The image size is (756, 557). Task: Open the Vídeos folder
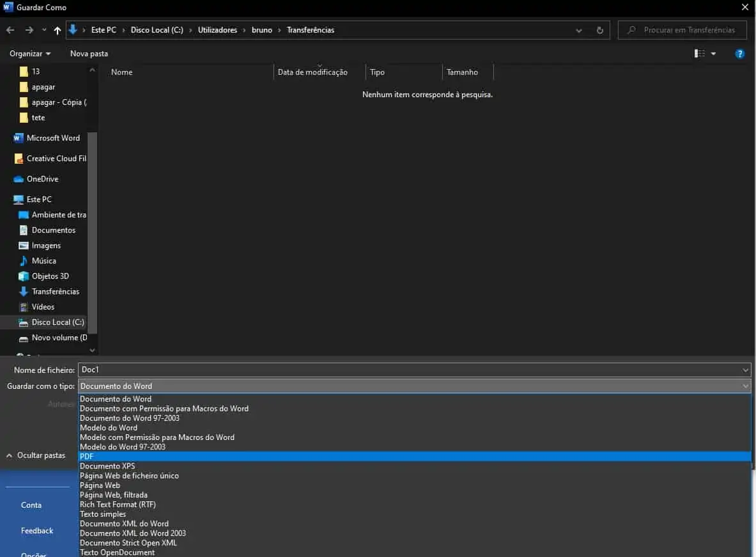point(36,307)
